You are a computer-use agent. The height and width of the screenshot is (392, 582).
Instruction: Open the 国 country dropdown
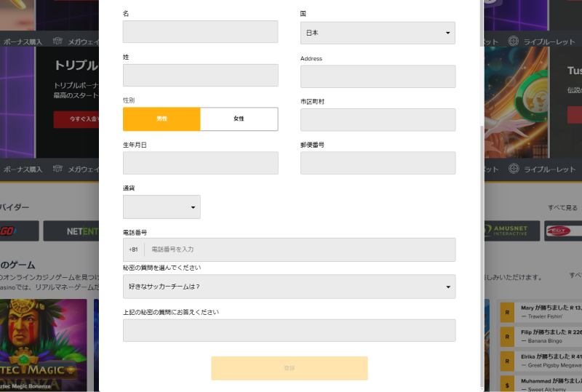coord(378,33)
